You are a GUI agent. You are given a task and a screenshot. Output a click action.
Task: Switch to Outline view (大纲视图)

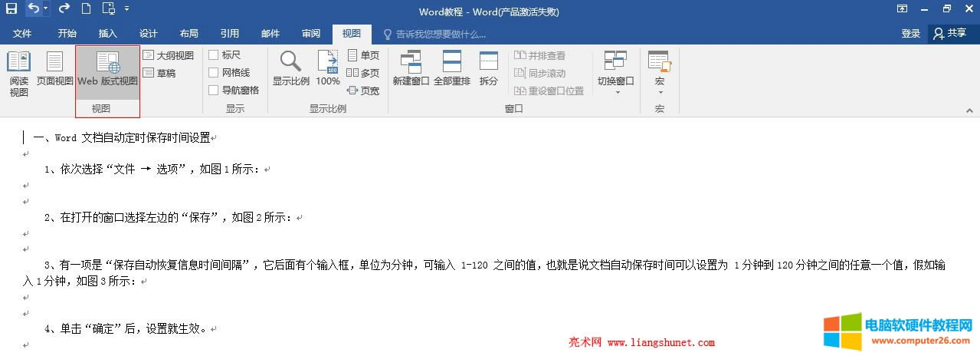tap(169, 55)
